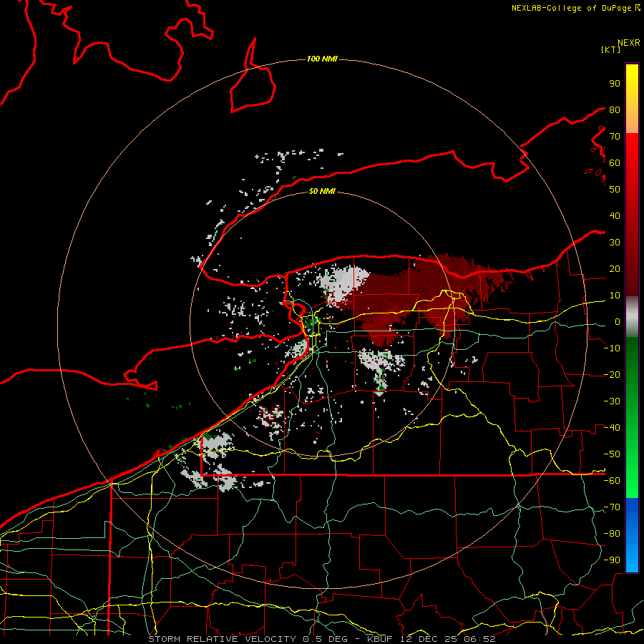Screen dimensions: 644x644
Task: Click the -70 value on velocity scale
Action: pos(612,507)
